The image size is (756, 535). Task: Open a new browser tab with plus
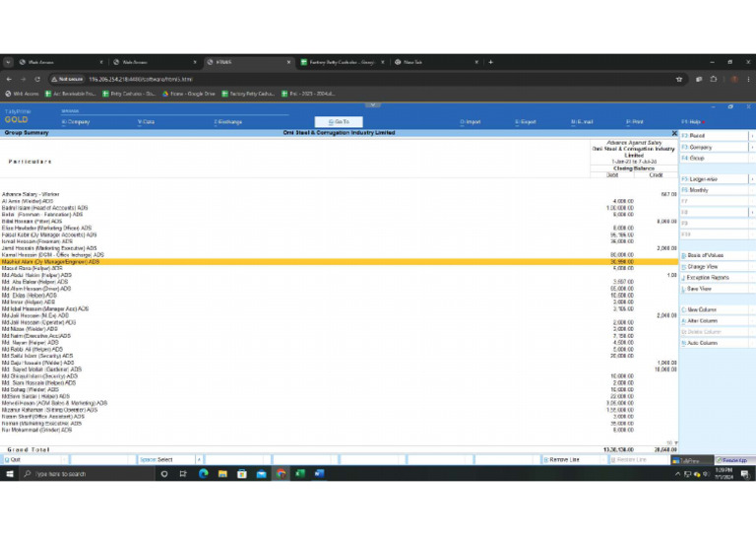tap(491, 62)
